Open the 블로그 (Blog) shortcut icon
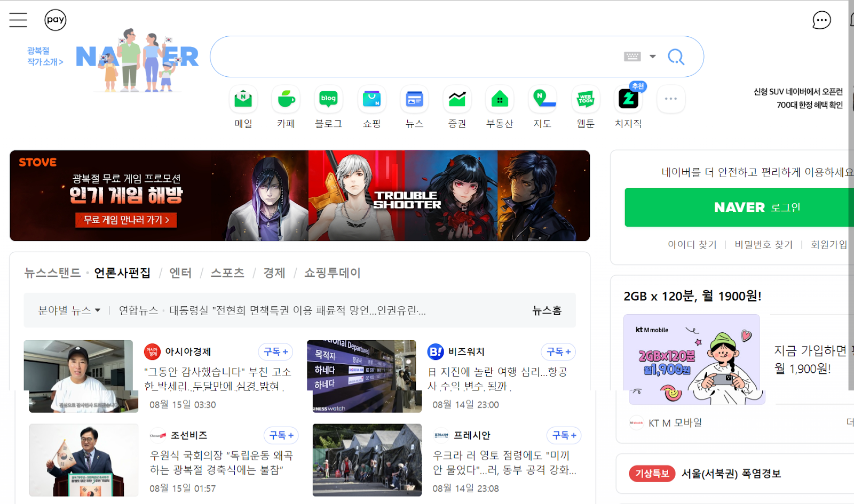Image resolution: width=854 pixels, height=504 pixels. click(329, 99)
